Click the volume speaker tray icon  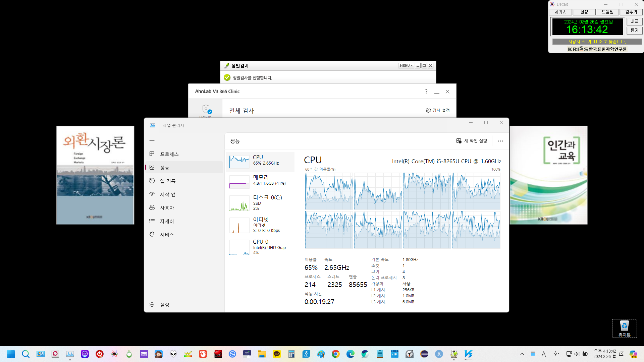[x=577, y=354]
